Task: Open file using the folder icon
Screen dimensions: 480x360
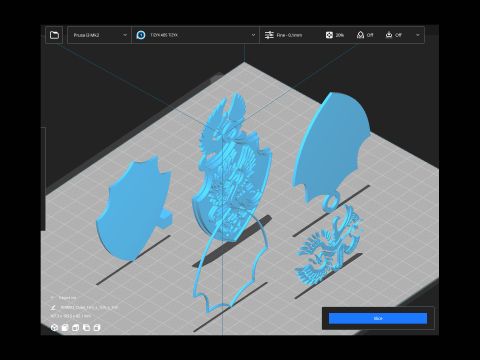Action: (x=54, y=35)
